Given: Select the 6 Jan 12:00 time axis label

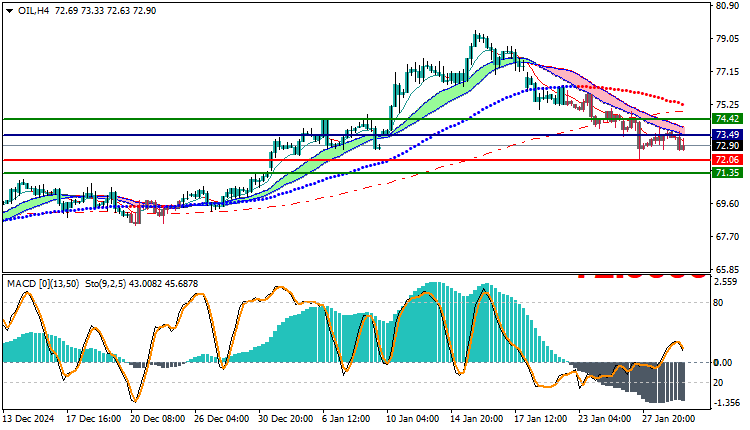Looking at the screenshot, I should coord(346,419).
